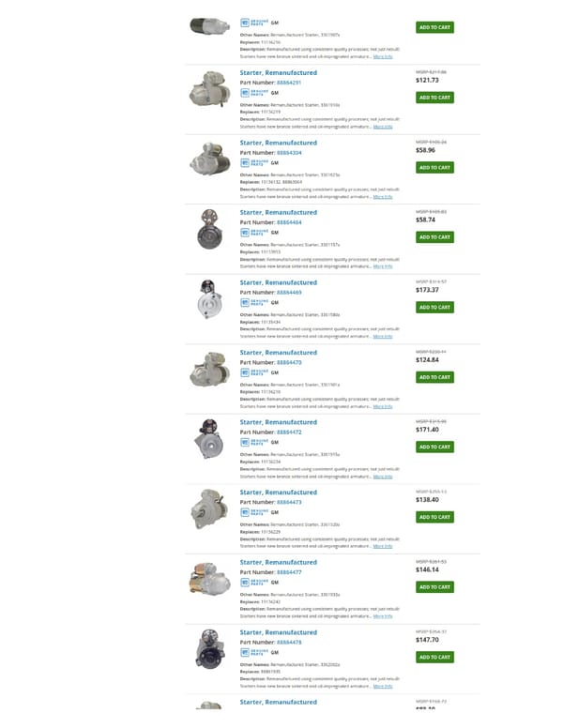Click GM Genuine Parts logo for $124.84 starter
563x728 pixels.
point(254,372)
